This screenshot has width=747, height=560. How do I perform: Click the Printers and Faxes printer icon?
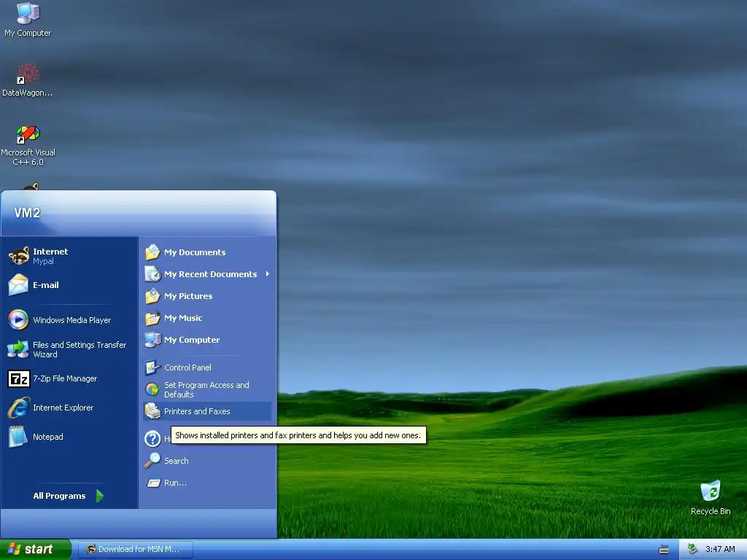point(152,411)
